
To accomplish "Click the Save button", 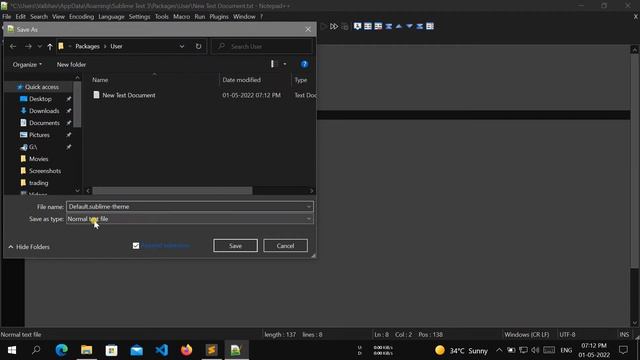I will point(236,246).
